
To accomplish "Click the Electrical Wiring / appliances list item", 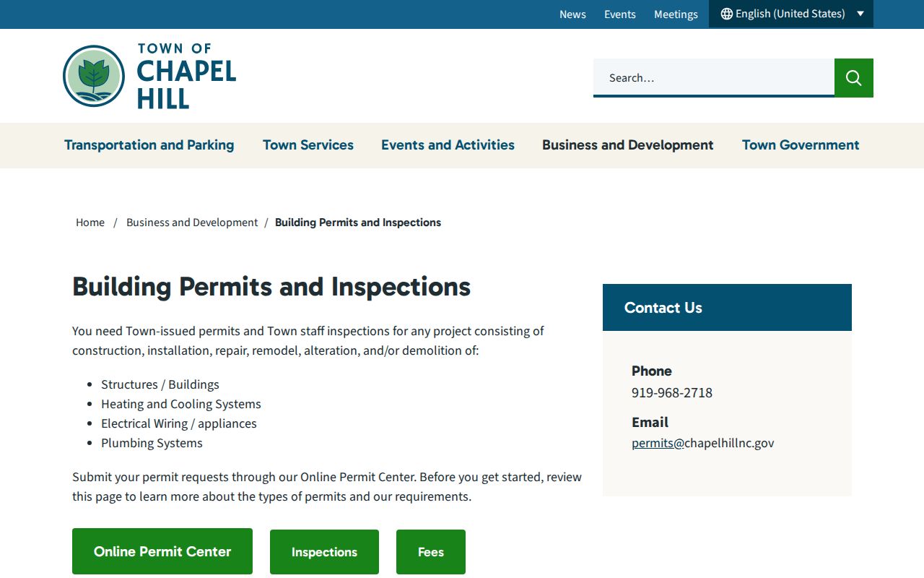I will 179,423.
